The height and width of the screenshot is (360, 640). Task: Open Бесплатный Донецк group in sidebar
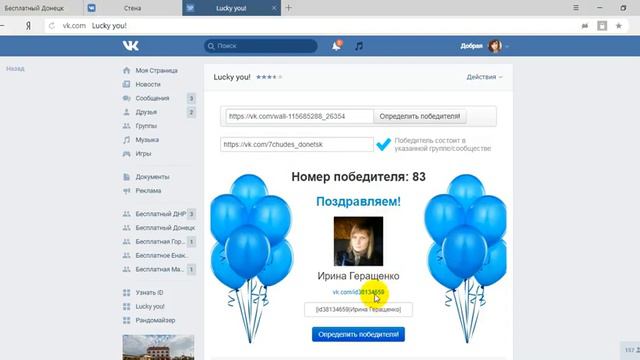165,228
